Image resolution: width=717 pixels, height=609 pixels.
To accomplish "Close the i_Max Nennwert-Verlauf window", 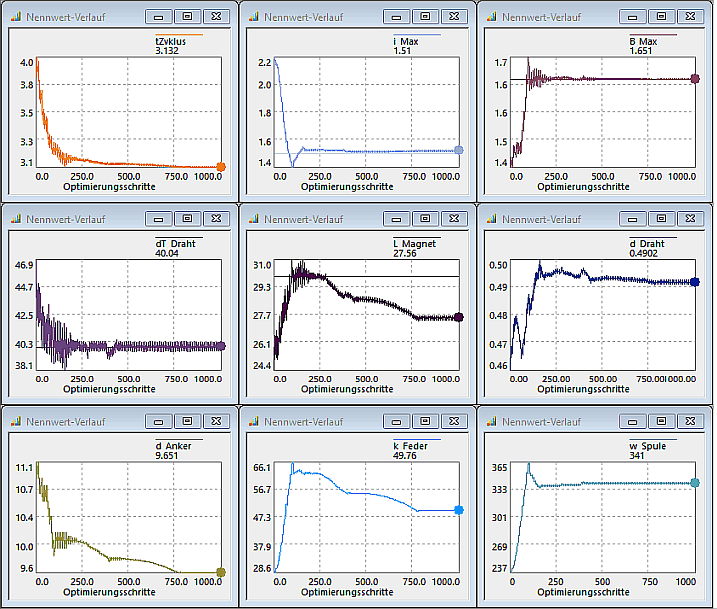I will point(451,17).
